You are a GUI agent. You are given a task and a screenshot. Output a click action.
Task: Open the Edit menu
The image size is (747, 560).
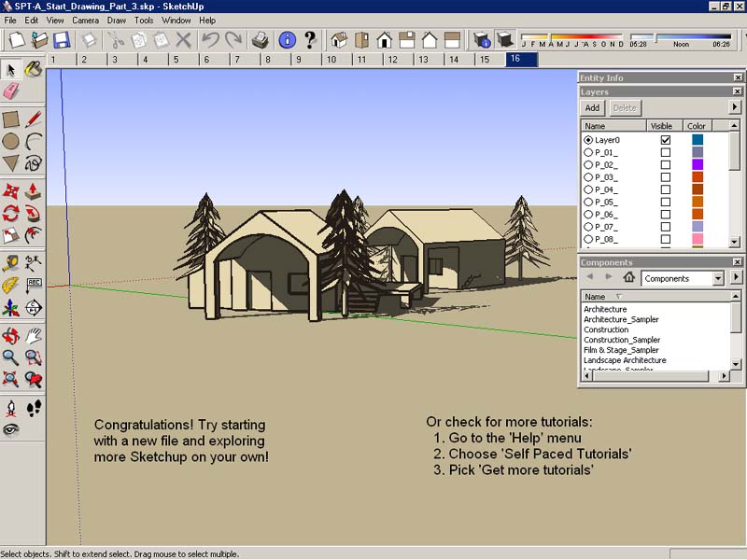(32, 21)
